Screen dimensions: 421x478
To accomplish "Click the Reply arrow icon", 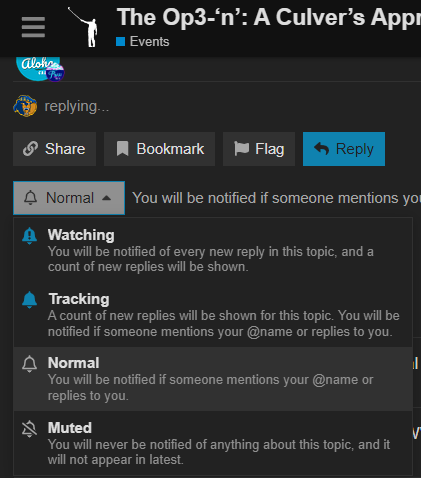I will click(321, 149).
